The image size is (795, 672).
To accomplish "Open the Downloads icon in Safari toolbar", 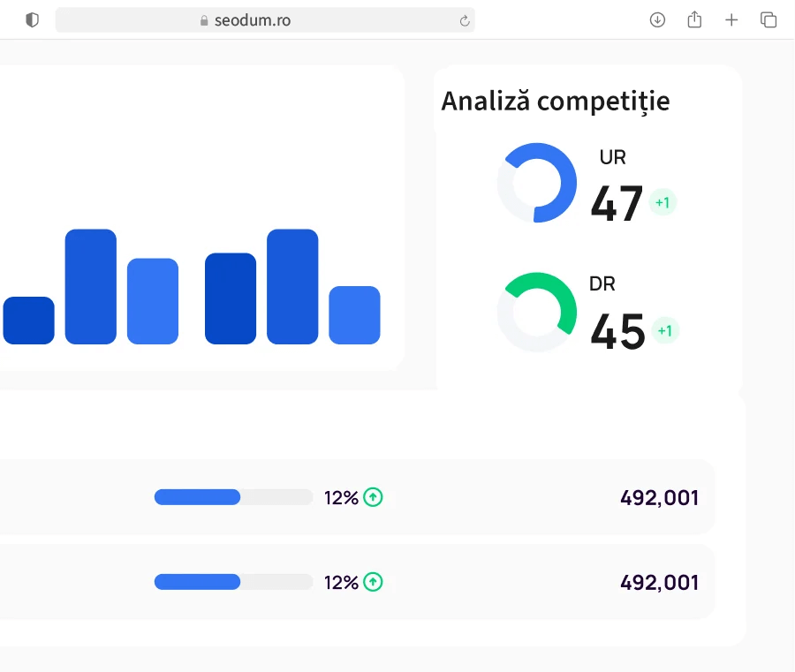I will 657,19.
